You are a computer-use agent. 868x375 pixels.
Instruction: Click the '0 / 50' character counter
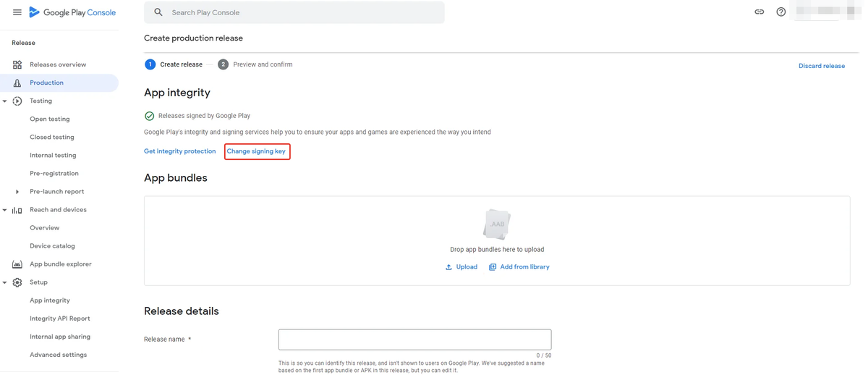click(x=544, y=355)
